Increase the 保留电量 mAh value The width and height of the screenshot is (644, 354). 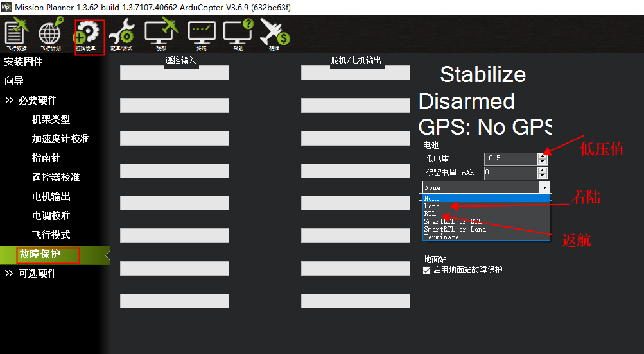click(x=543, y=170)
